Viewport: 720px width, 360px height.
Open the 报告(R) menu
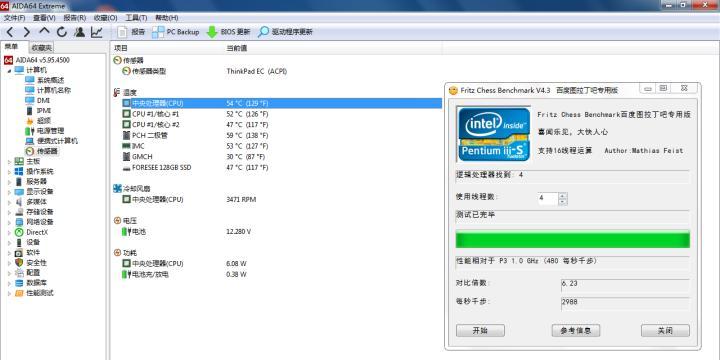pos(74,17)
